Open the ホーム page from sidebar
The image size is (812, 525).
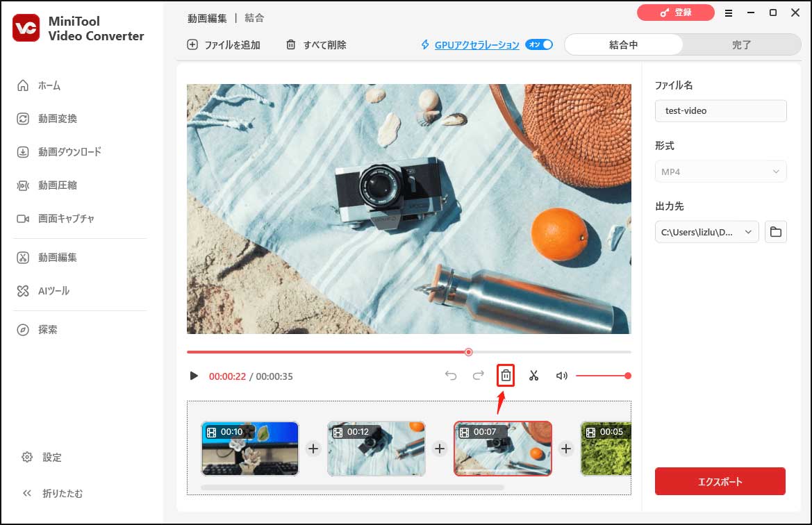[x=40, y=85]
